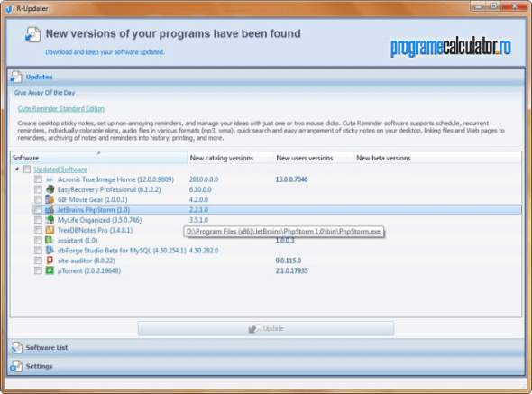Click catalog version 3.5.1.0

pyautogui.click(x=198, y=220)
